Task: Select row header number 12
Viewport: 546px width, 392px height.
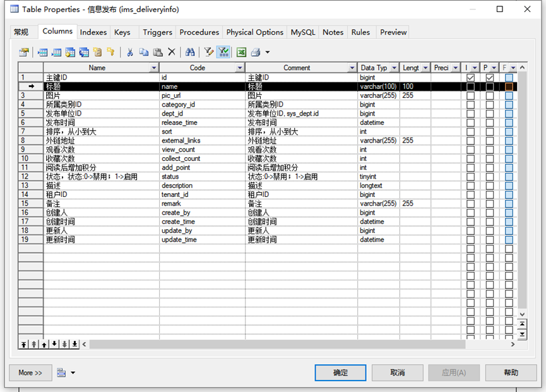Action: (x=31, y=177)
